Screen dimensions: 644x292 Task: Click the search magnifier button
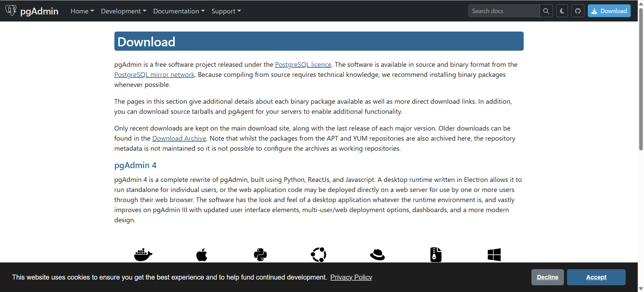click(546, 11)
